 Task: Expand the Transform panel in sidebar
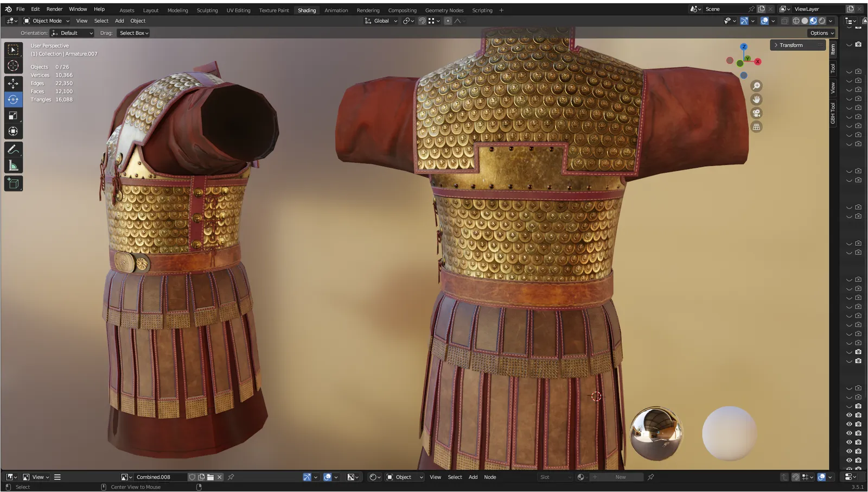coord(797,45)
